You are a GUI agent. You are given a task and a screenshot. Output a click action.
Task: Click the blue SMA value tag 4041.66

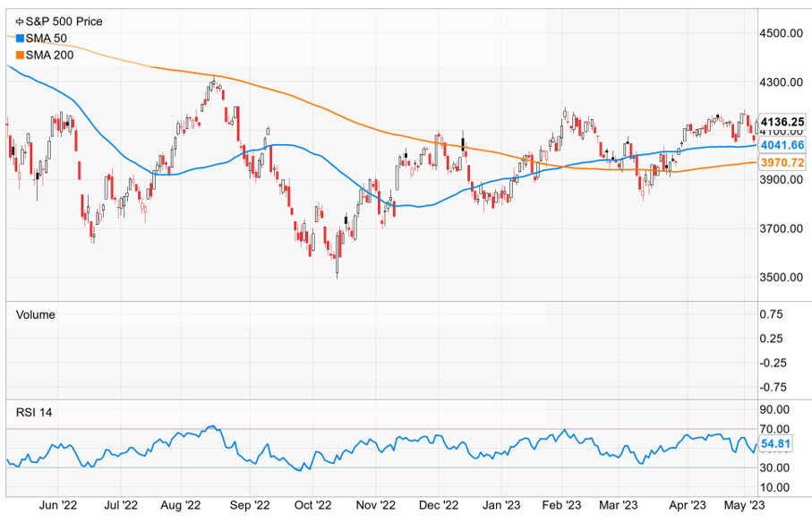pos(782,145)
